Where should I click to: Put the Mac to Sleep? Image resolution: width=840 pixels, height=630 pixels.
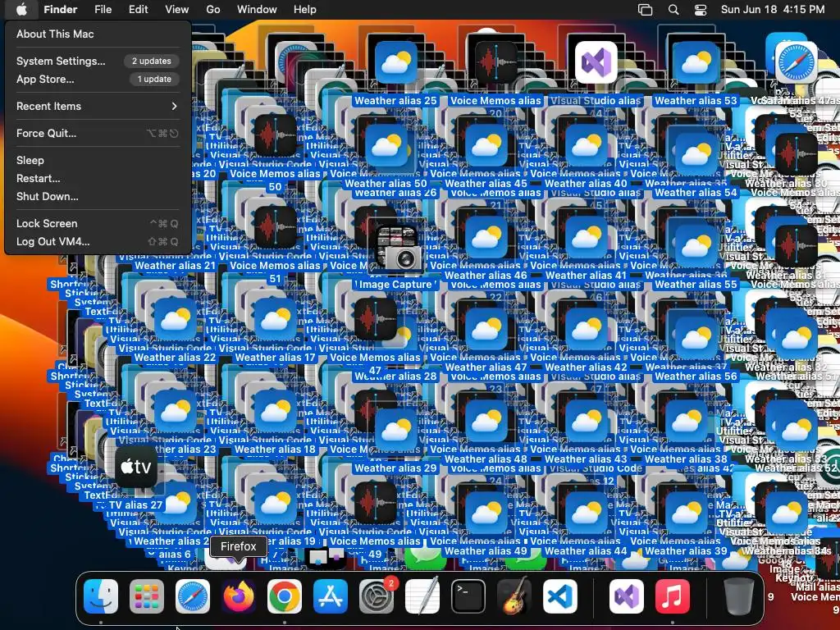(x=97, y=160)
